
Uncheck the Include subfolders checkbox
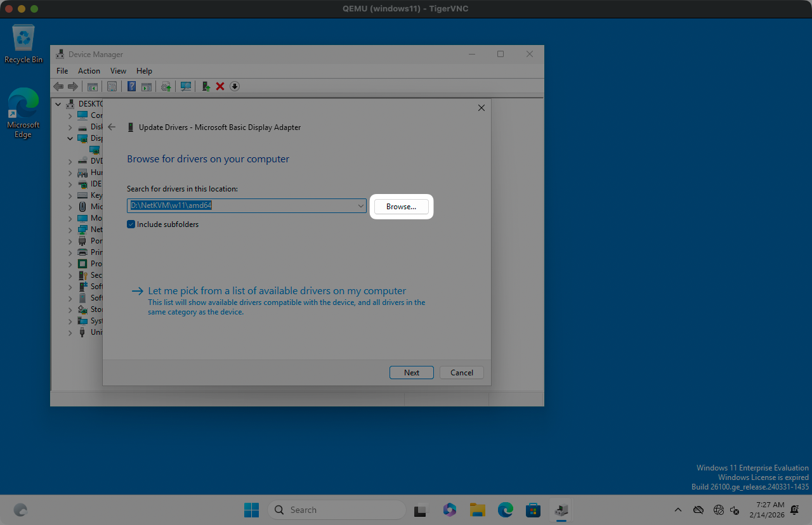[x=131, y=224]
